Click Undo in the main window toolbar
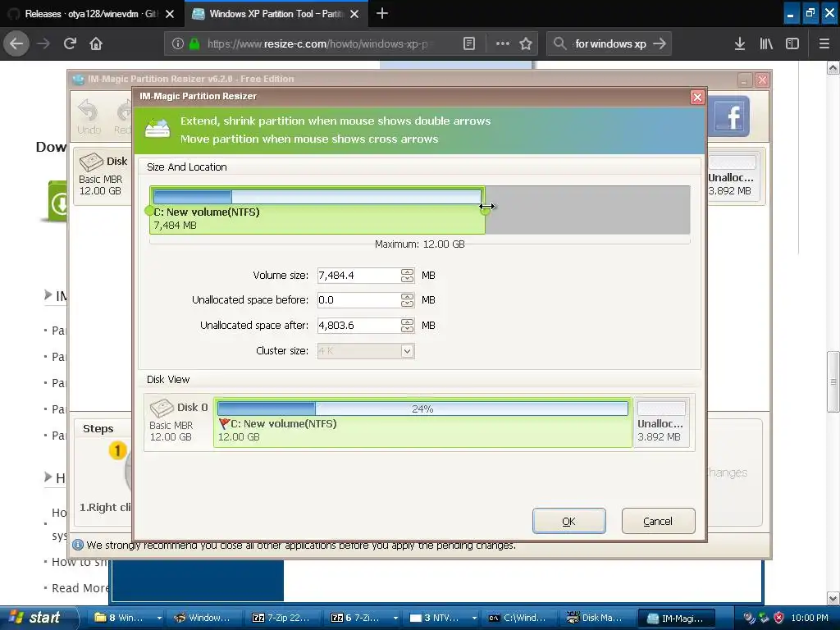 (89, 117)
